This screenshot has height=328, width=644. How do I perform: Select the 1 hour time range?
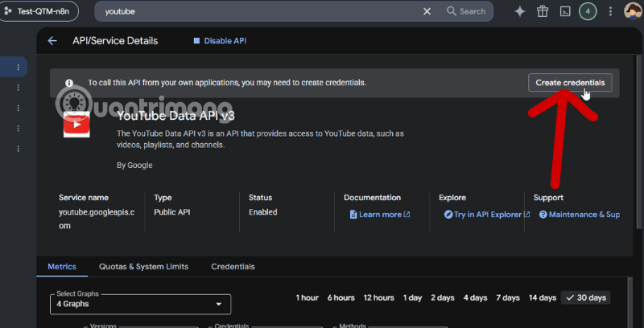[x=308, y=297]
